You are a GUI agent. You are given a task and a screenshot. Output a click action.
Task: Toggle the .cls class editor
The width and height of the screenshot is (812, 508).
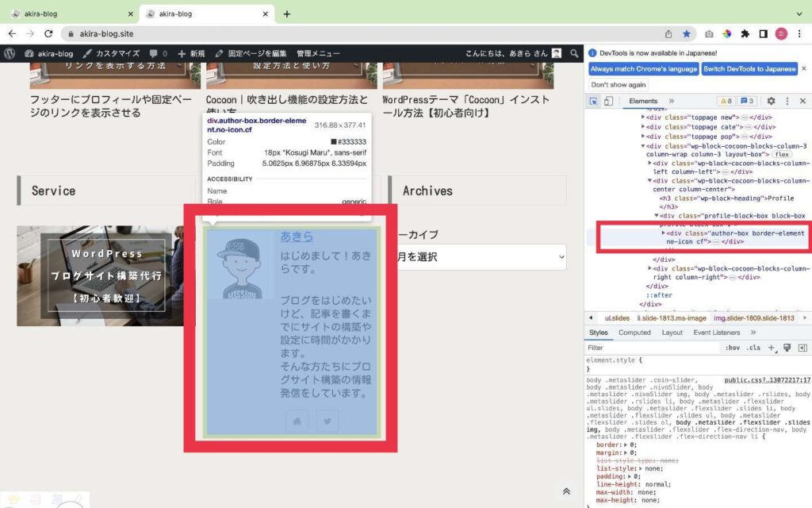coord(753,348)
